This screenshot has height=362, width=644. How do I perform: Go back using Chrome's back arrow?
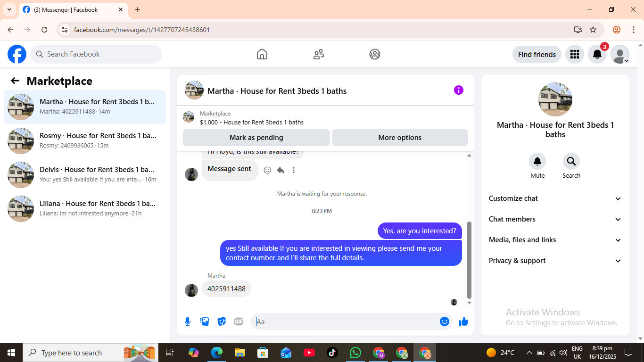tap(10, 30)
